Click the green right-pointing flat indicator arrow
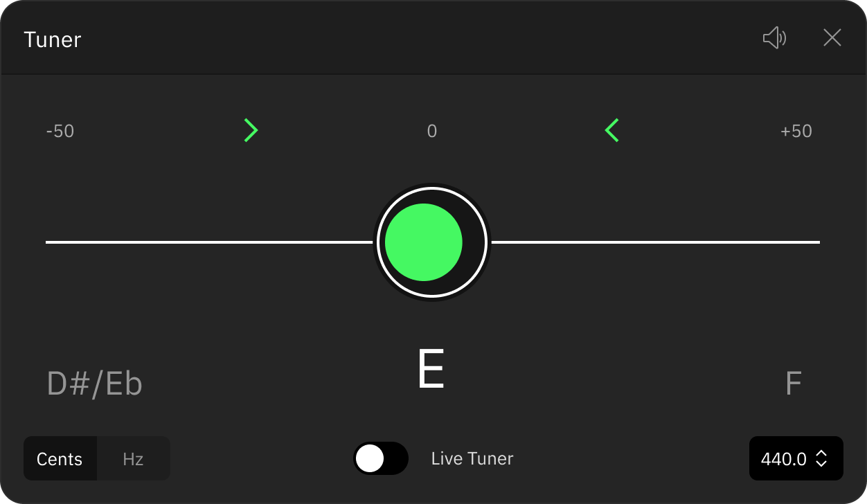867x504 pixels. (251, 130)
